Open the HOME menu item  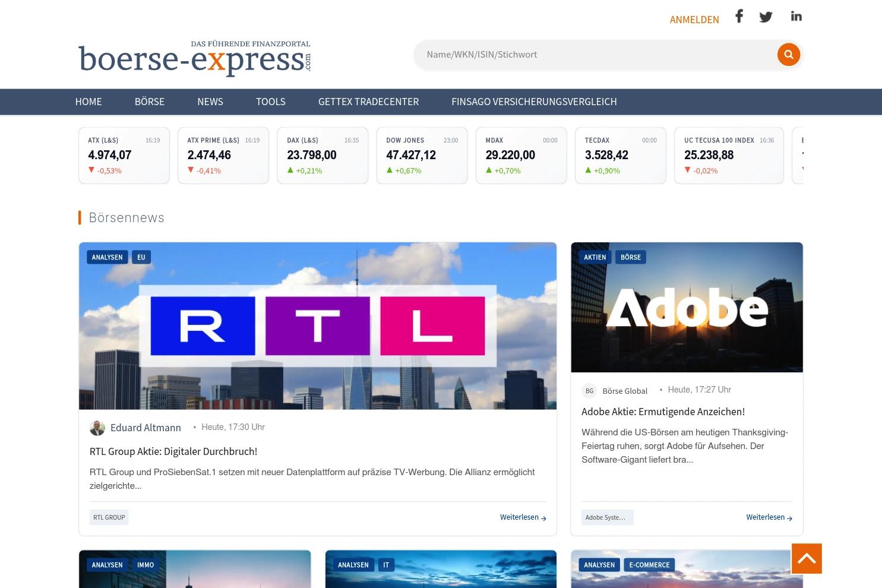[x=88, y=102]
